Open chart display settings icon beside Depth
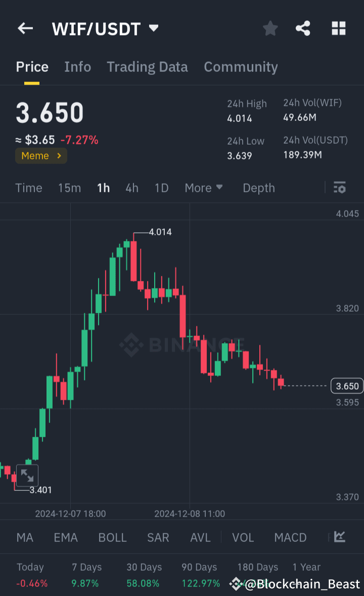This screenshot has height=596, width=364. (x=339, y=188)
